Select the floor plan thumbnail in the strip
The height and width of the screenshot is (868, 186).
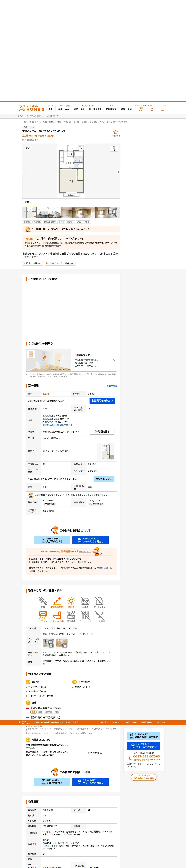(32, 212)
